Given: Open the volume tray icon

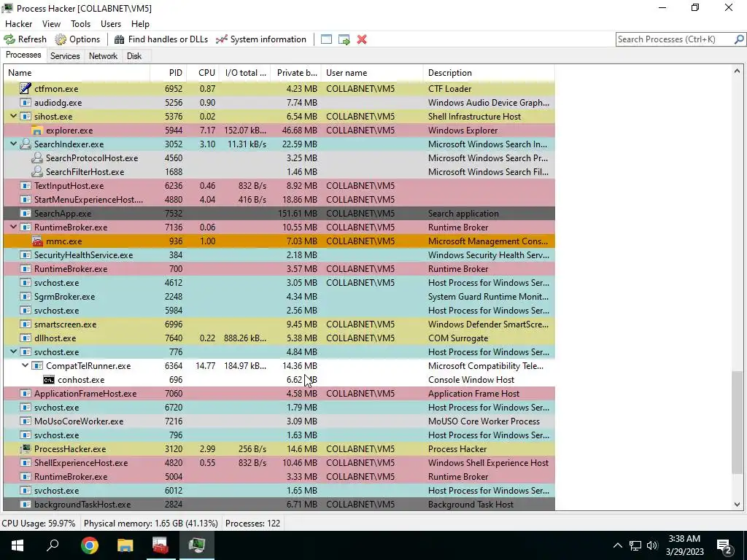Looking at the screenshot, I should (x=652, y=545).
